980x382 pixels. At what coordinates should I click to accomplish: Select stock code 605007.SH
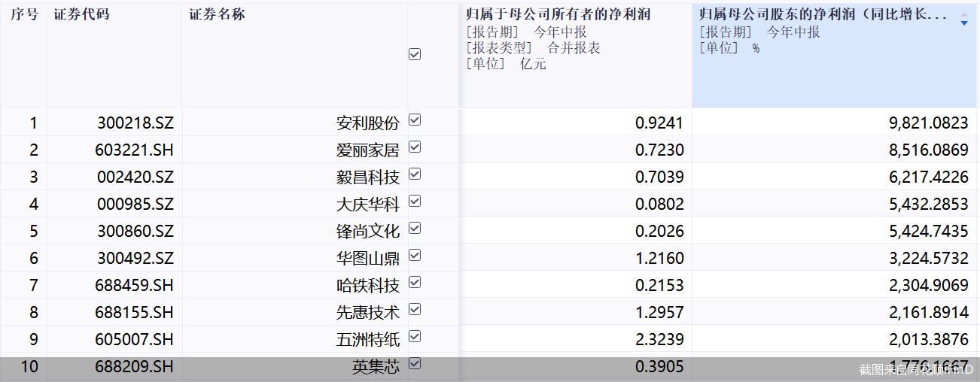click(135, 340)
